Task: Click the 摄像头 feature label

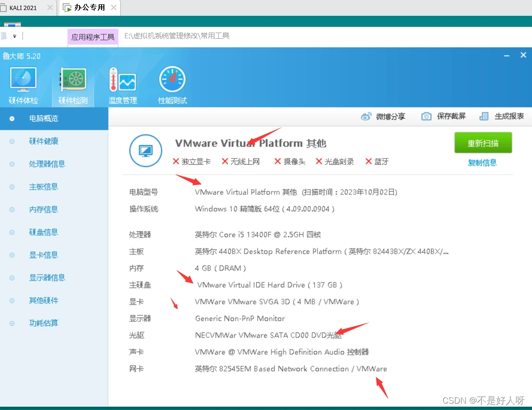Action: [x=294, y=161]
